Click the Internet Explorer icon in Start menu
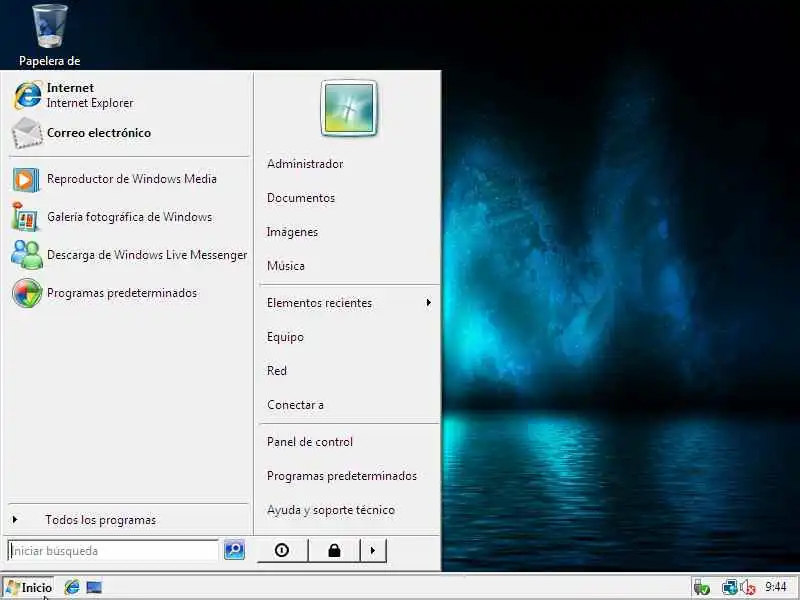The image size is (800, 600). [28, 95]
